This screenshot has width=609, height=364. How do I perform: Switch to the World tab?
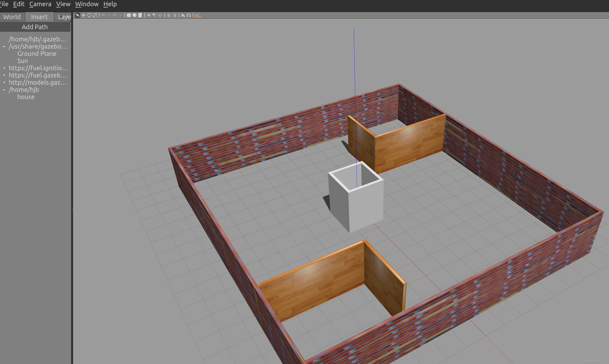pyautogui.click(x=12, y=17)
